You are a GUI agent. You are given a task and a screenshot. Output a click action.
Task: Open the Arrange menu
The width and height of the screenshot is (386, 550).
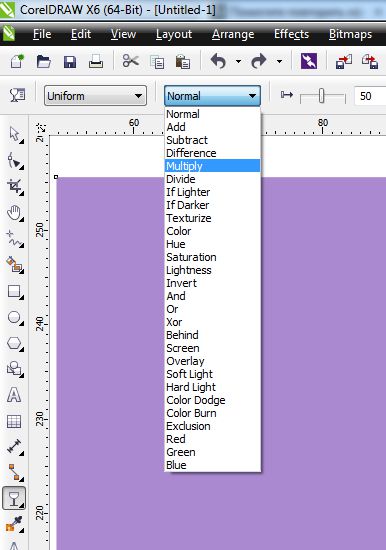(x=233, y=34)
